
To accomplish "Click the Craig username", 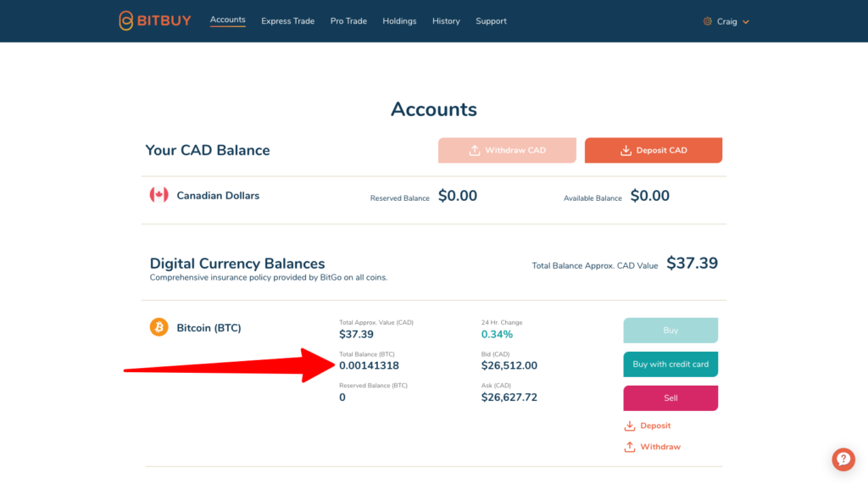I will [726, 21].
